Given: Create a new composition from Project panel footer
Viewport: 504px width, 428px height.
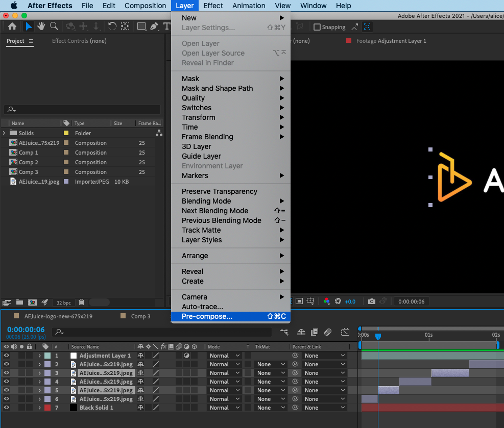Looking at the screenshot, I should click(x=32, y=303).
